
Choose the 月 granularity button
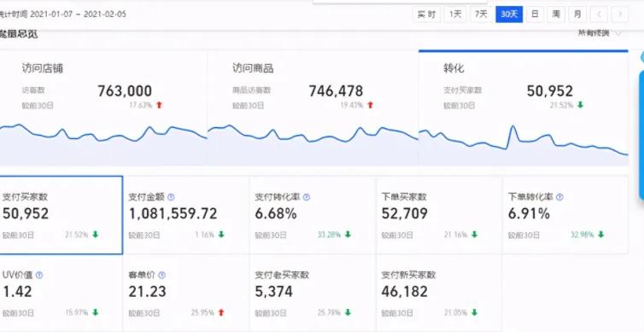(577, 15)
